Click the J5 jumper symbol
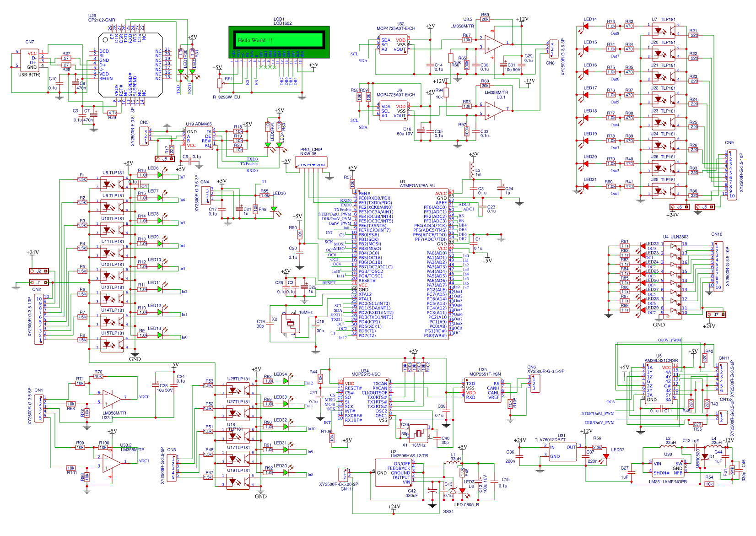 (705, 207)
